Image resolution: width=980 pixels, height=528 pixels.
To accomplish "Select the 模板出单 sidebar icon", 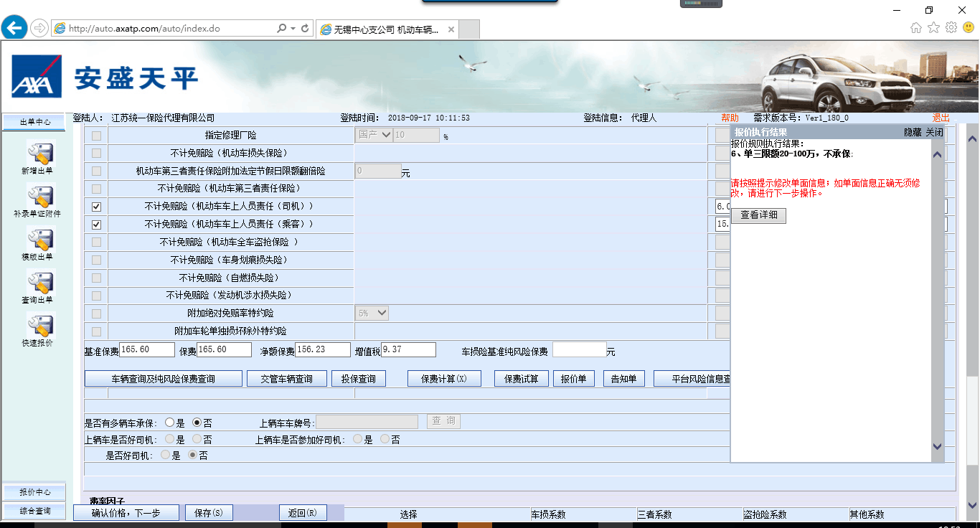I will coord(41,240).
